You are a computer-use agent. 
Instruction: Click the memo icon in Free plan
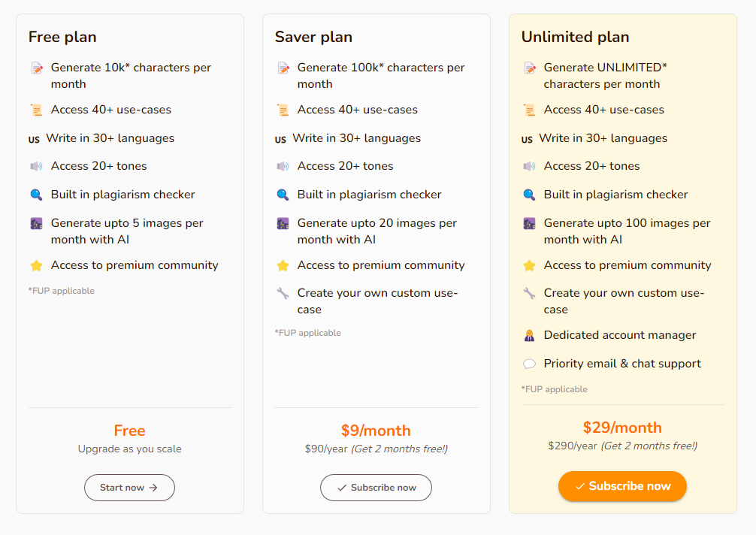(37, 68)
